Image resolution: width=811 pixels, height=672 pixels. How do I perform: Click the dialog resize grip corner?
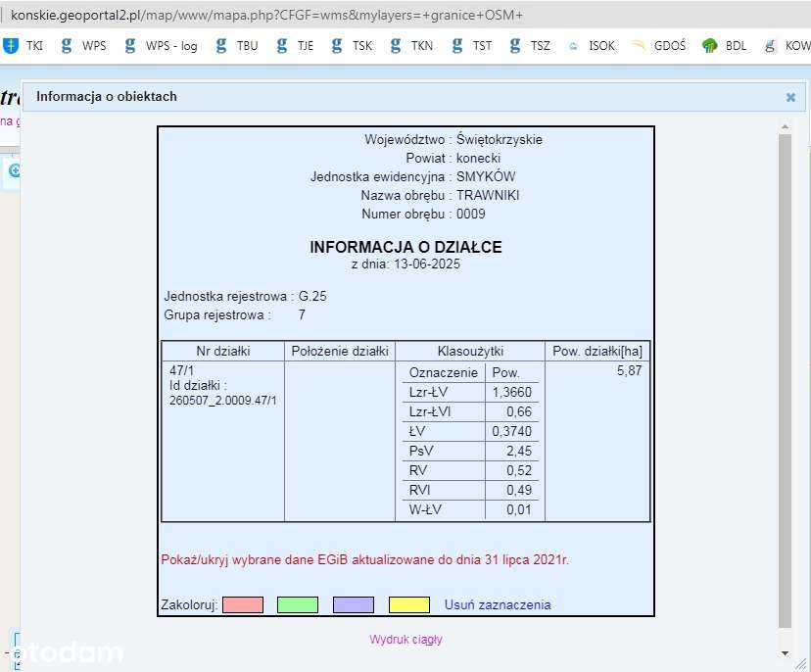click(800, 664)
